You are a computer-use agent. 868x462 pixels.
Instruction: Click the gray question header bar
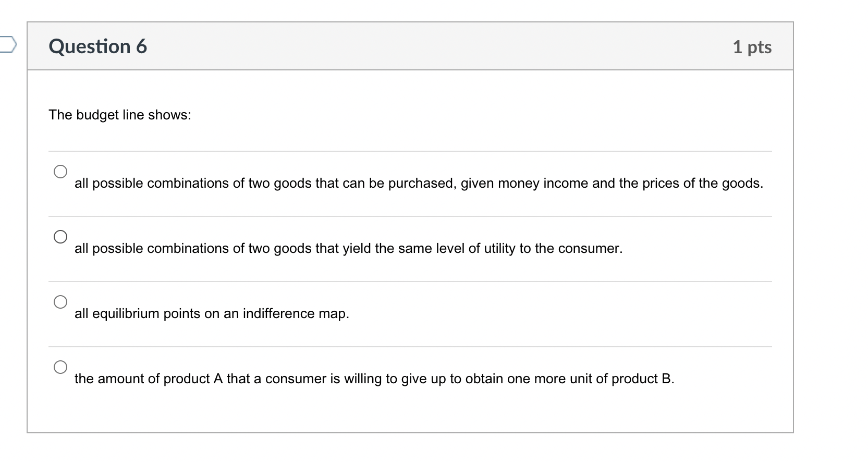pyautogui.click(x=407, y=46)
